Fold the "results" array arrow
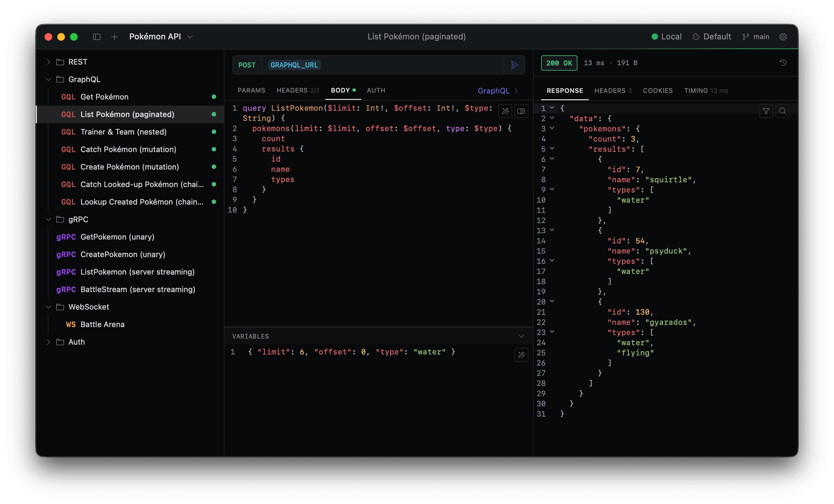Viewport: 834px width, 504px height. [x=552, y=149]
